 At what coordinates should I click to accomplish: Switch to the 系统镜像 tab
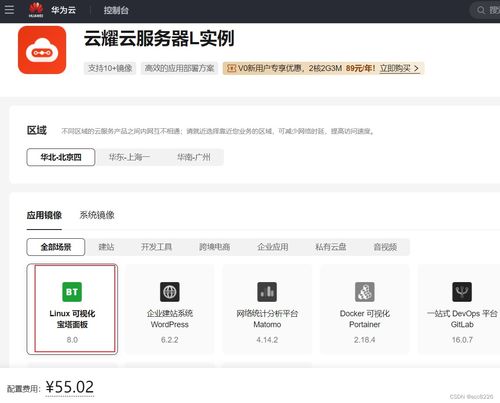tap(97, 215)
